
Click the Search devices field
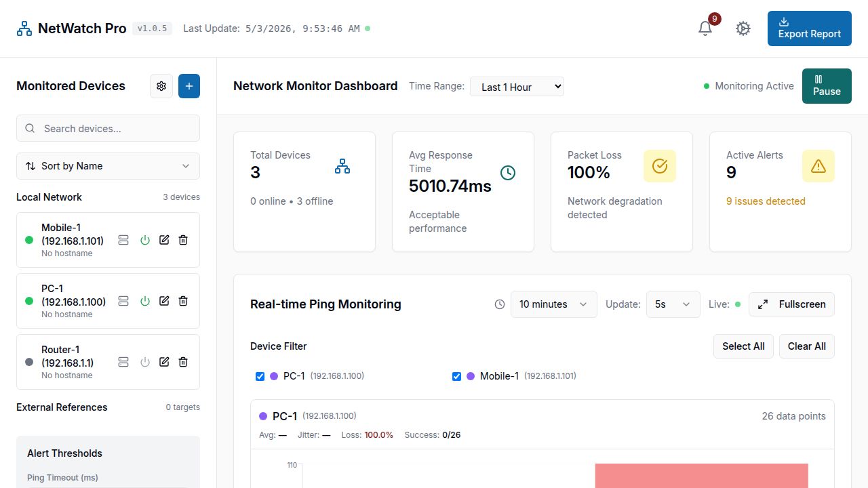pos(108,128)
